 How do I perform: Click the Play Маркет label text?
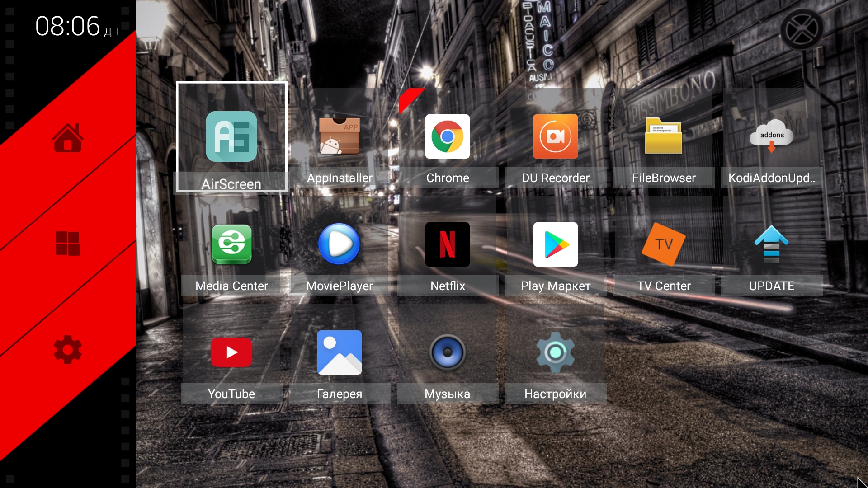point(556,286)
